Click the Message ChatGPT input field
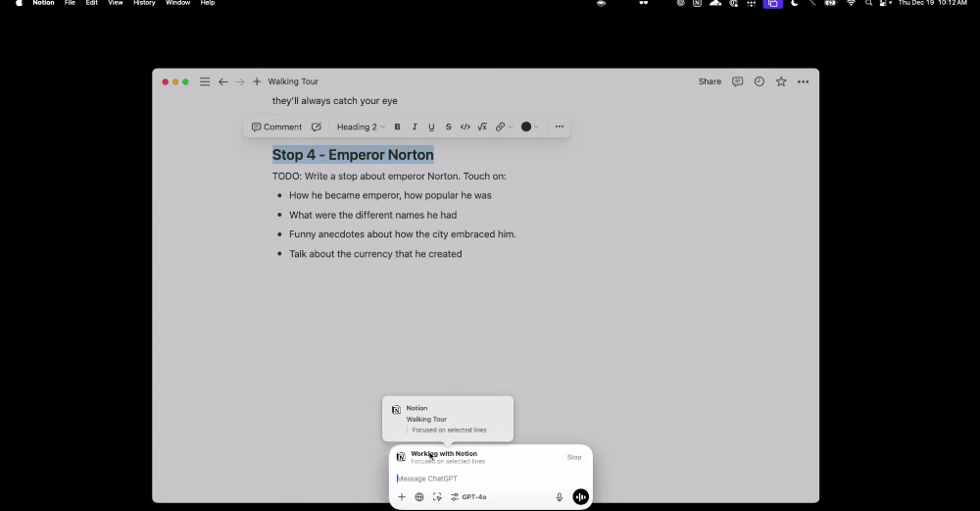980x511 pixels. pos(491,479)
